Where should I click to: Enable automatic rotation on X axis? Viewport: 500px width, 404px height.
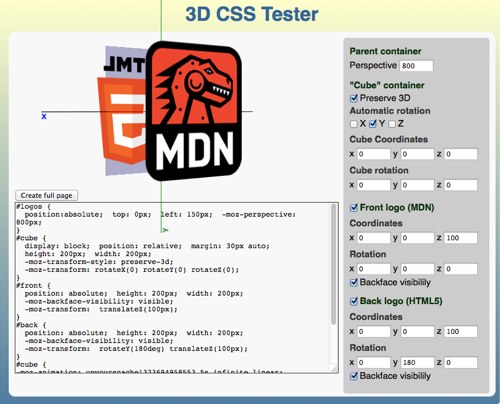[354, 124]
